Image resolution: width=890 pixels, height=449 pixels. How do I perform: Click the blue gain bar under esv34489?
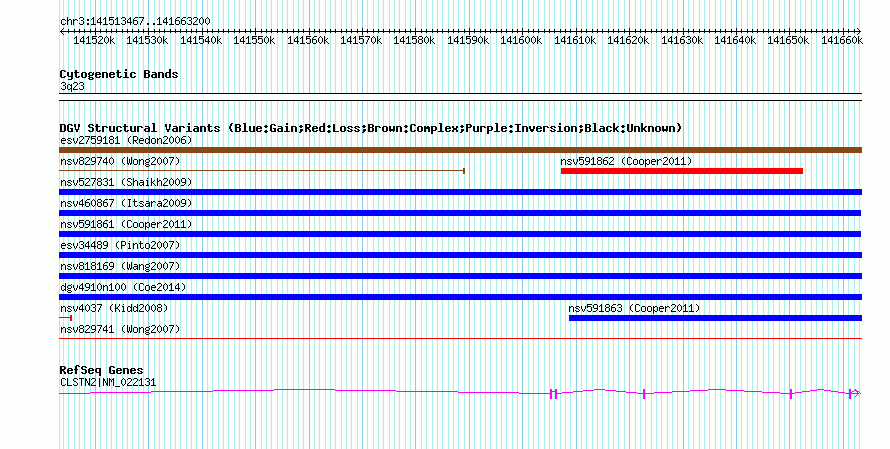460,255
